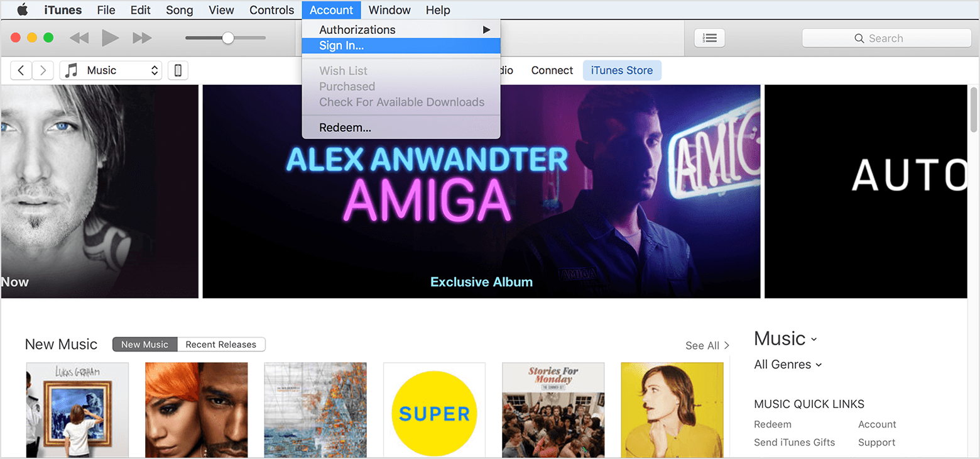Open the Help menu
The image size is (980, 459).
pos(438,10)
